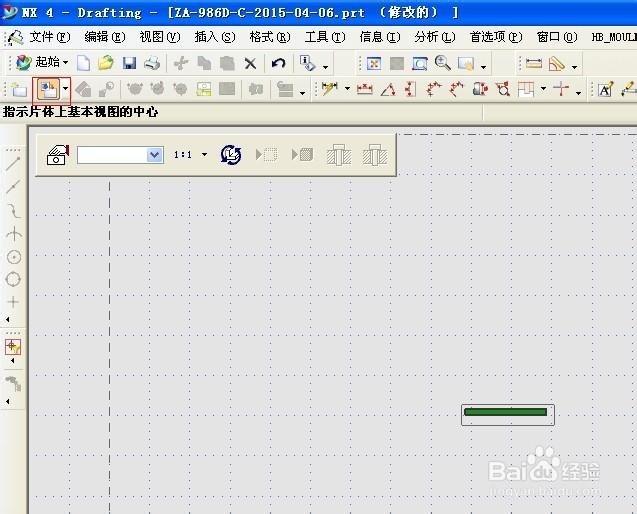Select the Vertical Dimension icon

coord(410,89)
